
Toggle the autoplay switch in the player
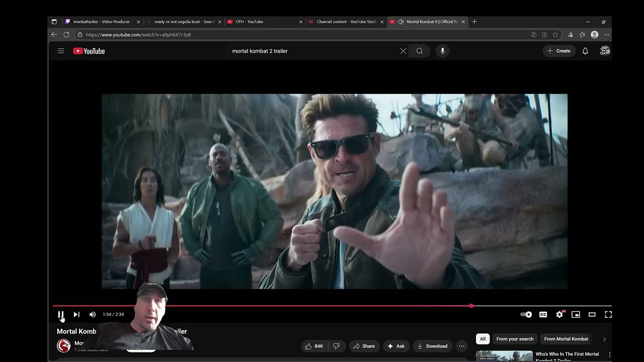526,314
